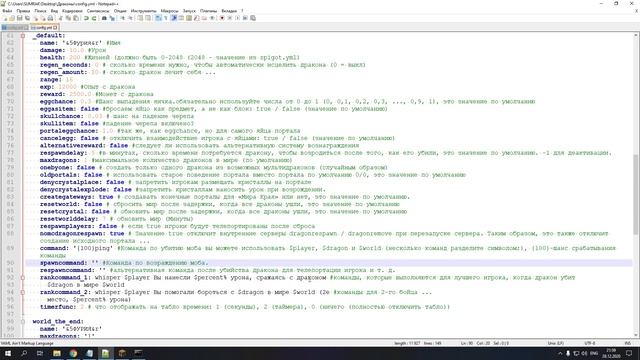The width and height of the screenshot is (640, 360).
Task: Click the UTF-8 encoding status bar entry
Action: pos(590,343)
